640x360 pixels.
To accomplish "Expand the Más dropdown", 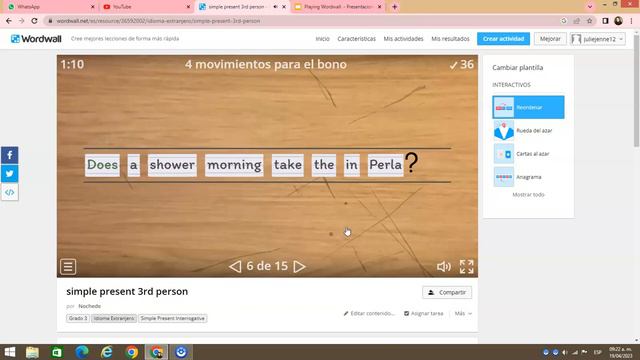I will (x=463, y=313).
